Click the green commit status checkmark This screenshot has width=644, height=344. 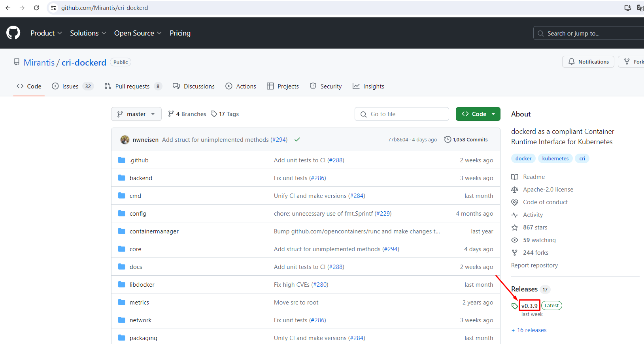pos(297,139)
